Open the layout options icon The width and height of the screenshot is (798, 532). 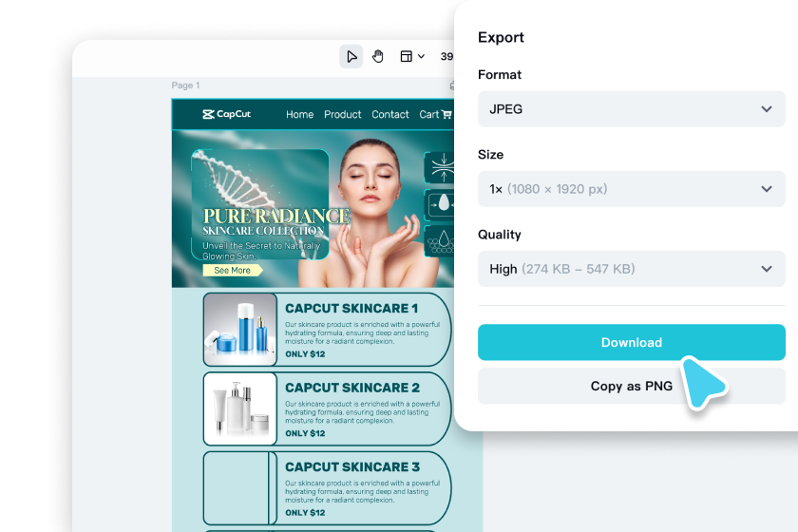[x=407, y=56]
